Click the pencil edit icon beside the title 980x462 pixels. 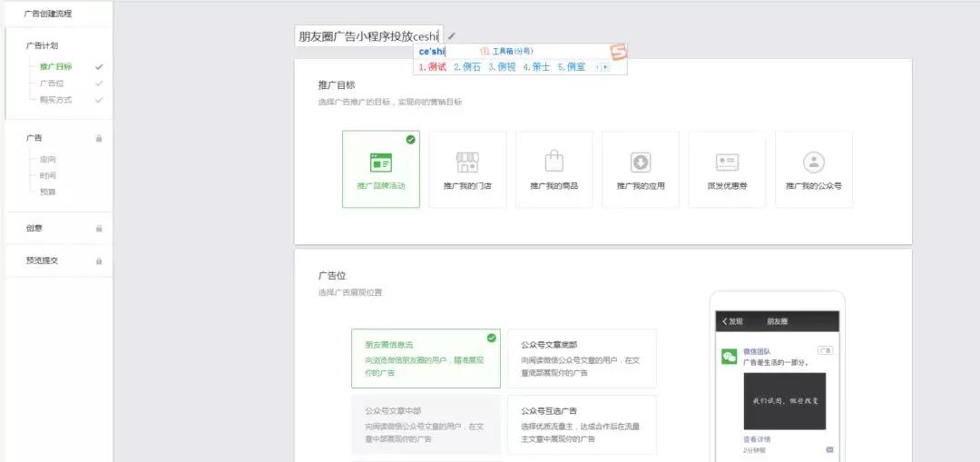(452, 36)
